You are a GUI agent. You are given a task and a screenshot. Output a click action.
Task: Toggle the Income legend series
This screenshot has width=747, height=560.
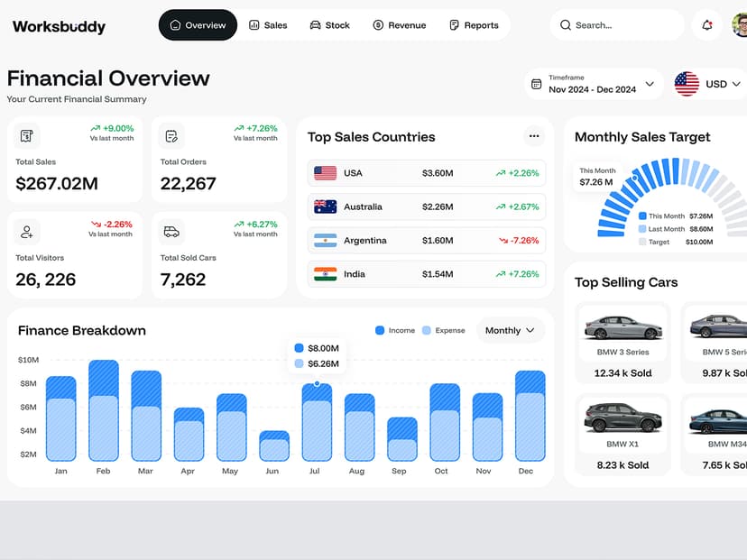click(x=395, y=330)
